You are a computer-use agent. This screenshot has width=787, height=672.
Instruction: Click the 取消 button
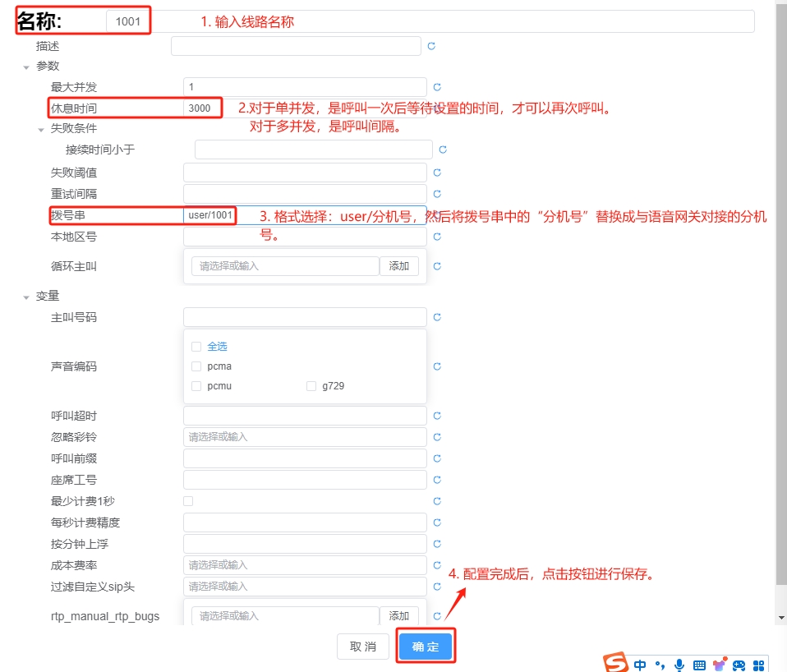tap(363, 647)
